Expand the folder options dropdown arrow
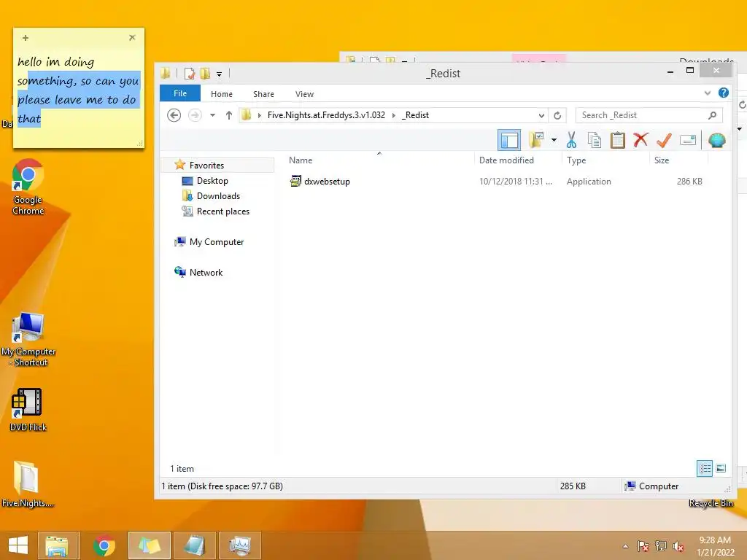The height and width of the screenshot is (560, 747). (x=554, y=140)
